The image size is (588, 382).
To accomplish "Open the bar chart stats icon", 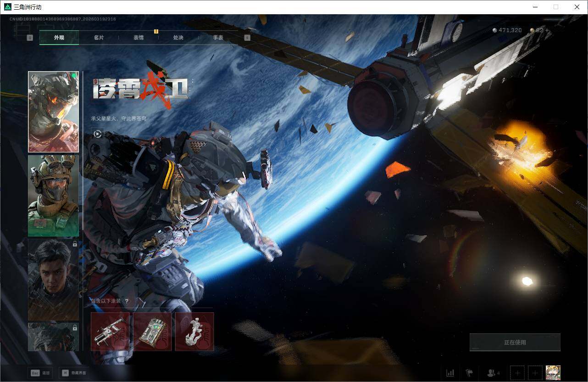I will pyautogui.click(x=450, y=373).
